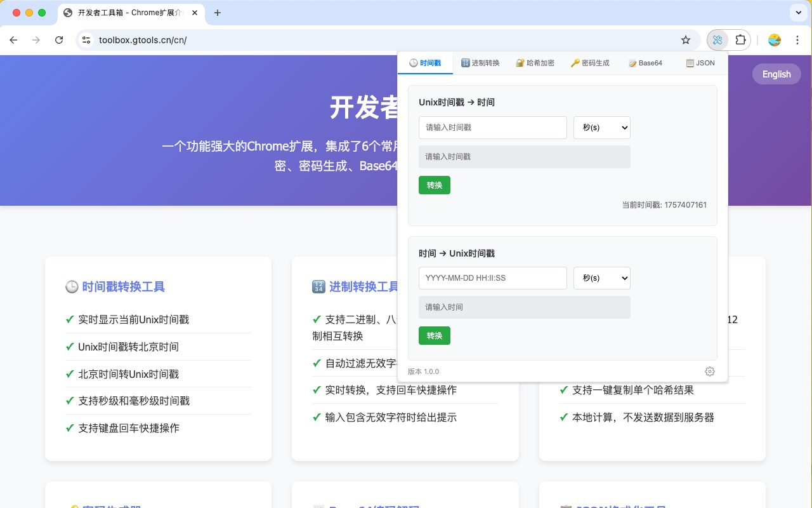The height and width of the screenshot is (508, 812).
Task: Open the Chrome profile avatar
Action: click(x=774, y=40)
